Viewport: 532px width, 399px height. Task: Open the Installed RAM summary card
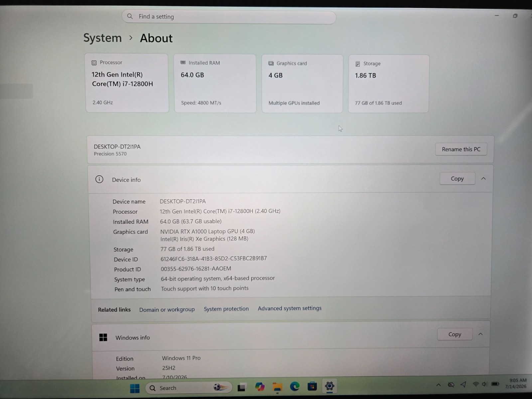[215, 83]
